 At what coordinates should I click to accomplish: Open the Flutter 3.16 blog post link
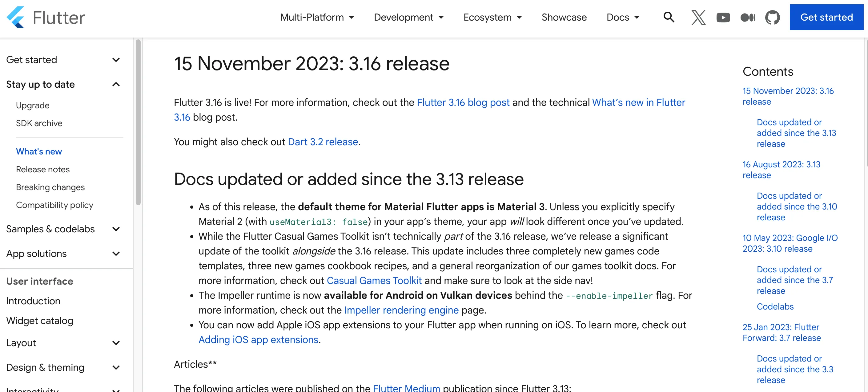(x=463, y=102)
